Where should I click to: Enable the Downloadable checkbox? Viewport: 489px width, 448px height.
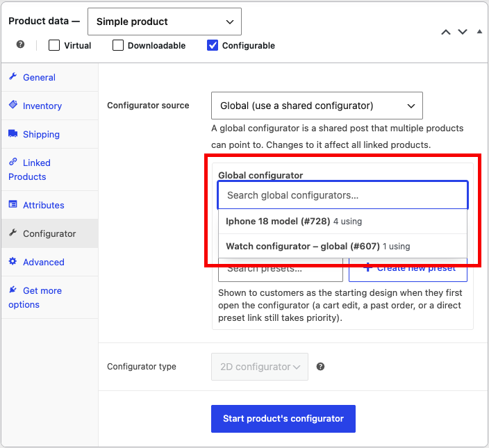(x=118, y=45)
